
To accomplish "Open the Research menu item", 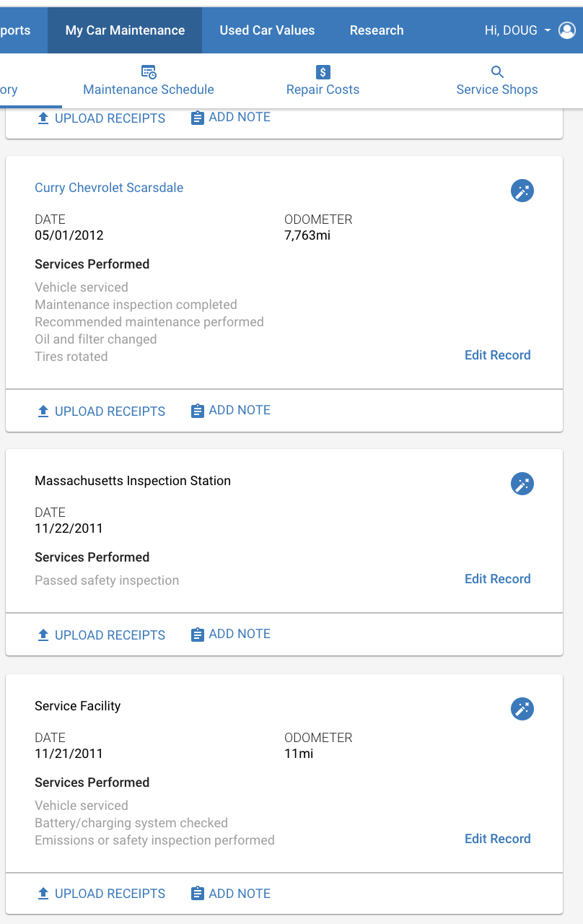I will (377, 30).
